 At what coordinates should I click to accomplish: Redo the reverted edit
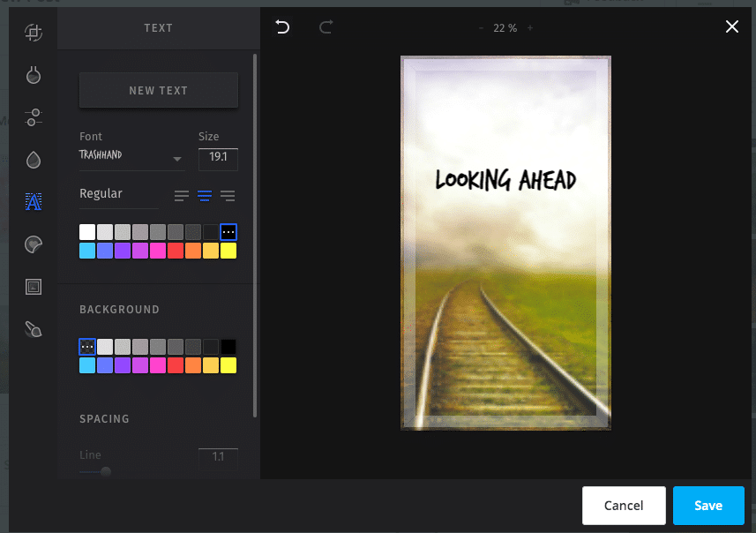point(326,27)
